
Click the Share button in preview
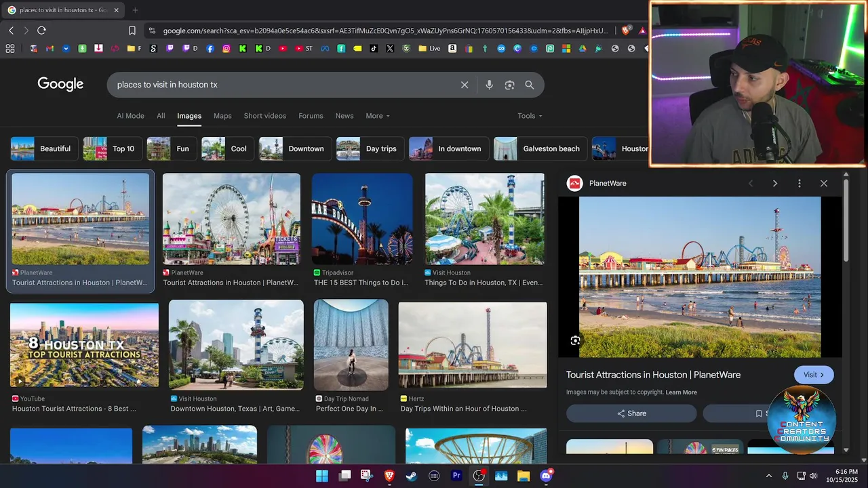coord(631,413)
